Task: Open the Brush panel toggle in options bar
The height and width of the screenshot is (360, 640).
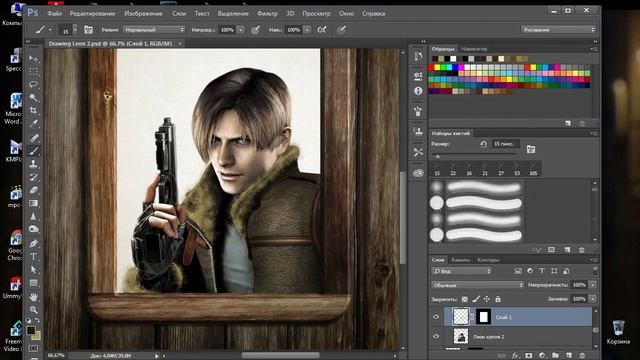Action: coord(88,30)
